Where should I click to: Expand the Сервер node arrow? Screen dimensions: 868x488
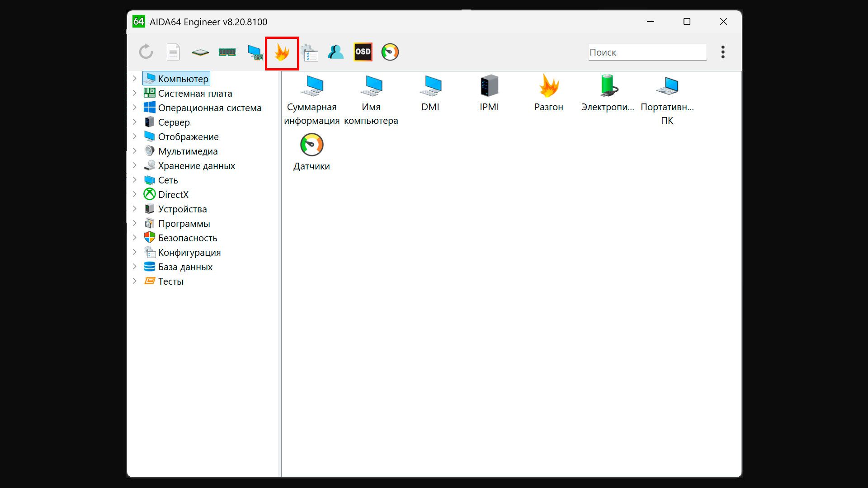(135, 122)
